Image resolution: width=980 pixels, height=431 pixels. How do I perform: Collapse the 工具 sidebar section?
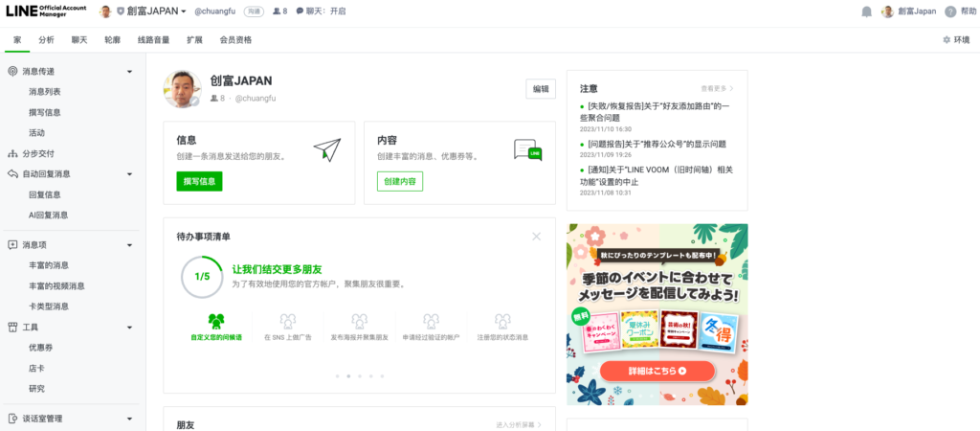(130, 328)
